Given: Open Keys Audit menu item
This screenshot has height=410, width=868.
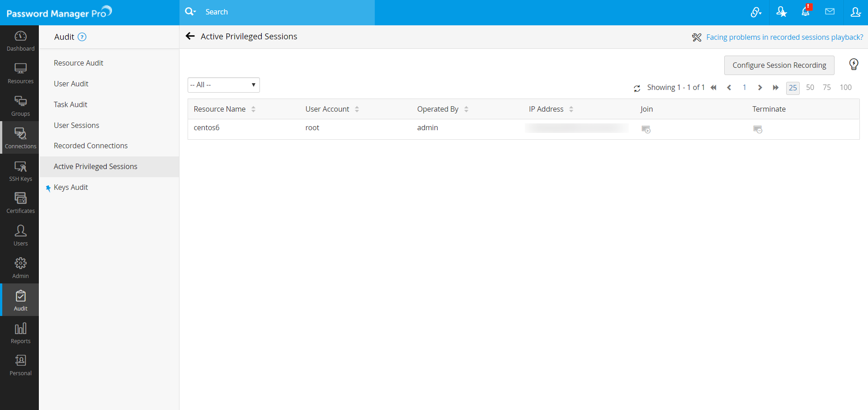Looking at the screenshot, I should (x=71, y=187).
